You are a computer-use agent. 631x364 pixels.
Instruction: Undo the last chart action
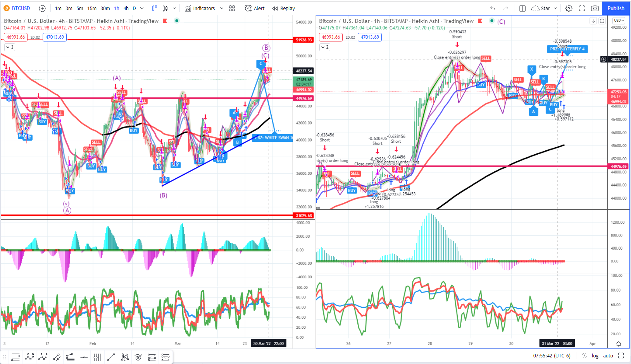pos(493,8)
